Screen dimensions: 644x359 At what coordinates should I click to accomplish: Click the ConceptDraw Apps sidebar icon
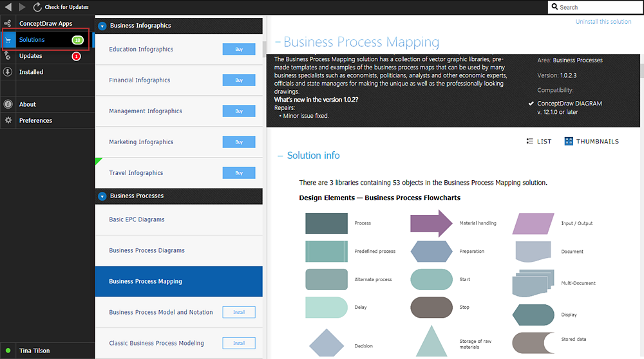(x=8, y=23)
